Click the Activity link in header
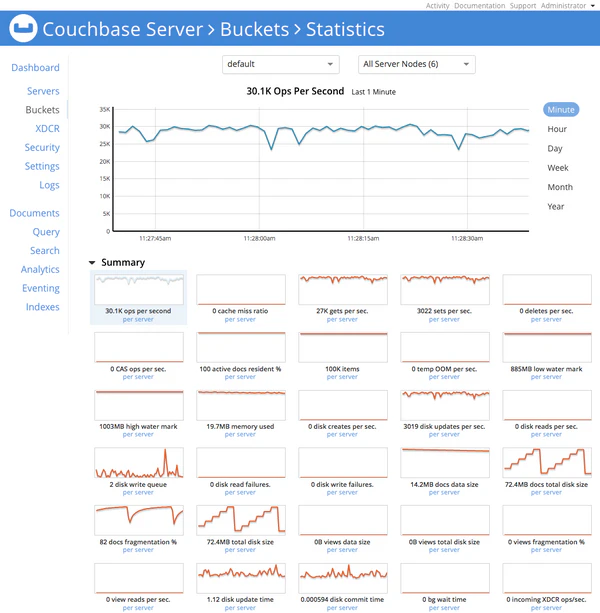The image size is (600, 613). 437,6
